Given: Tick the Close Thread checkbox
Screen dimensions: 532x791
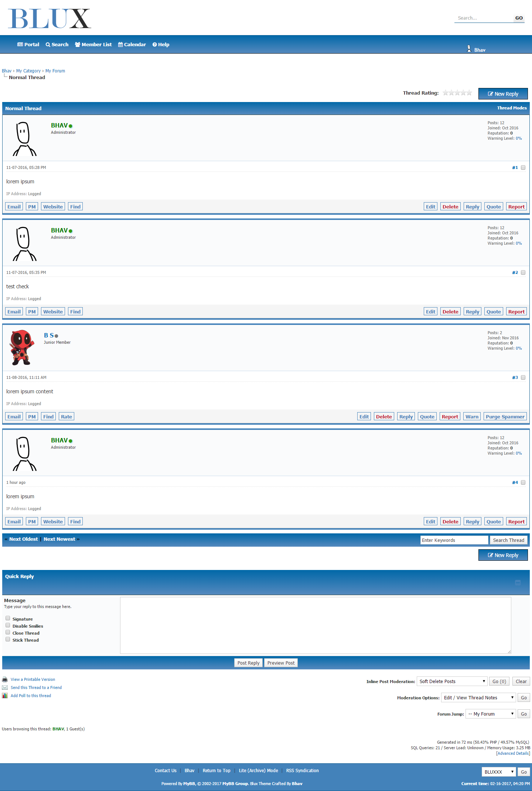Looking at the screenshot, I should tap(8, 632).
